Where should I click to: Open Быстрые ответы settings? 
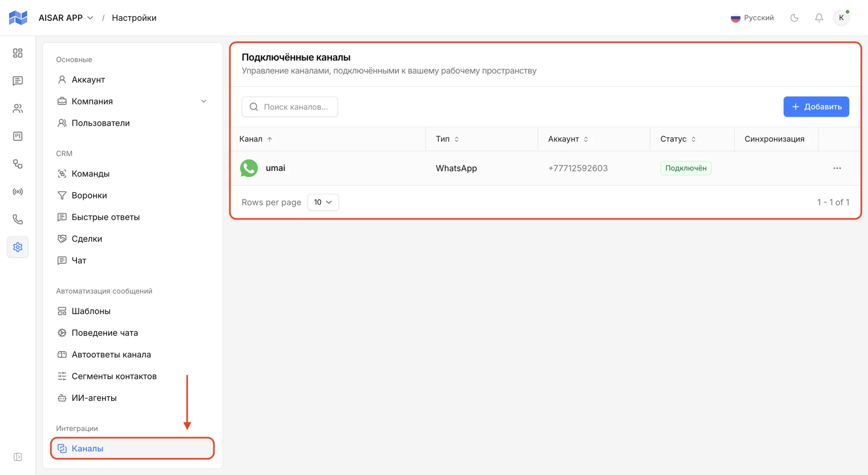132,217
